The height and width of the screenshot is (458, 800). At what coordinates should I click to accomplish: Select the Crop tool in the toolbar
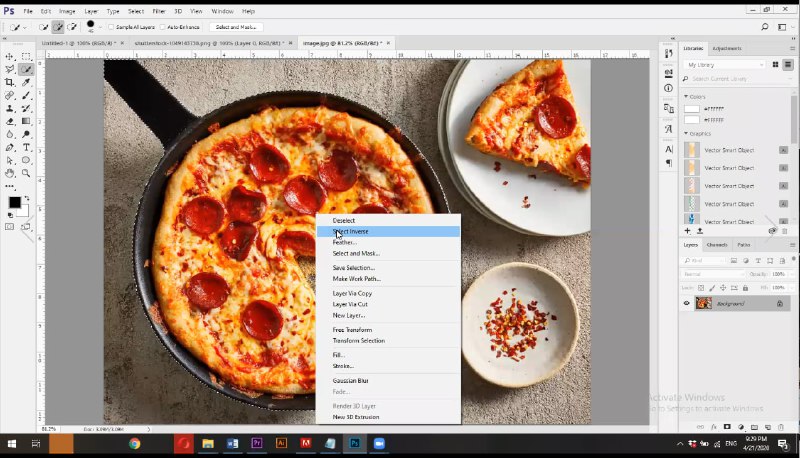(10, 82)
